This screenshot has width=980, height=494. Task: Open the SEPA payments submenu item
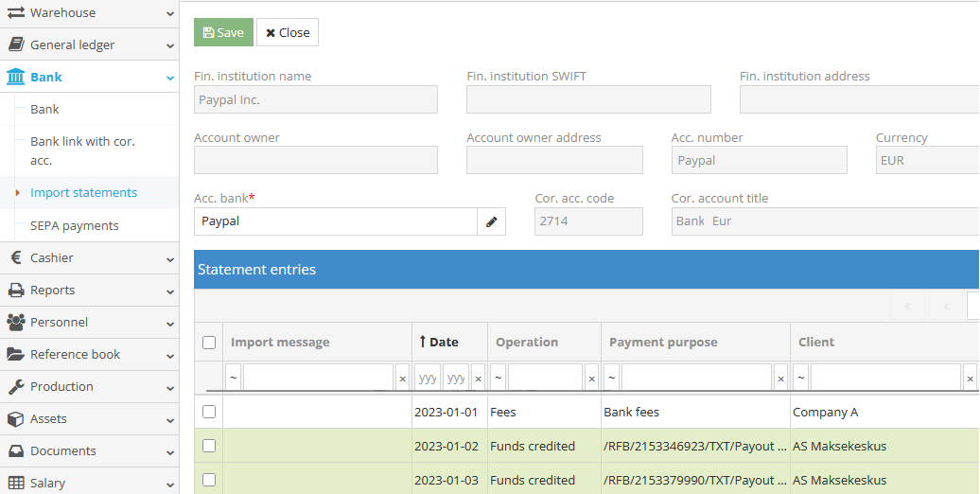point(75,225)
